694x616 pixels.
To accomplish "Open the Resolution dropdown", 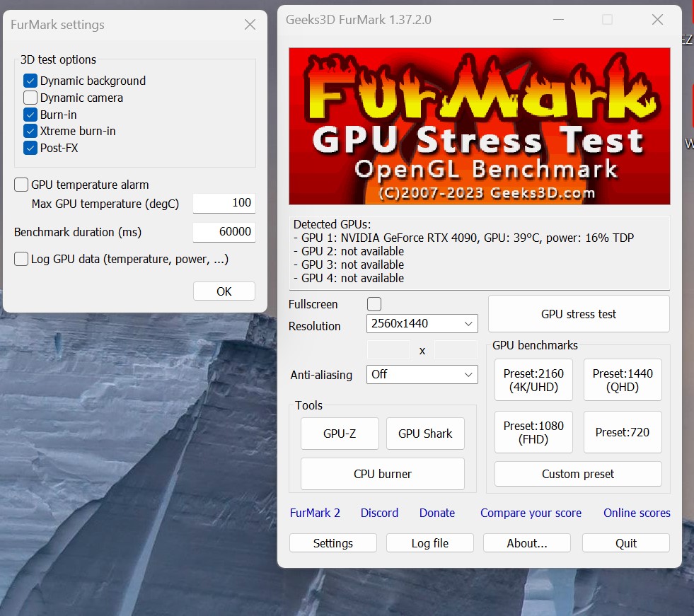I will click(x=422, y=323).
